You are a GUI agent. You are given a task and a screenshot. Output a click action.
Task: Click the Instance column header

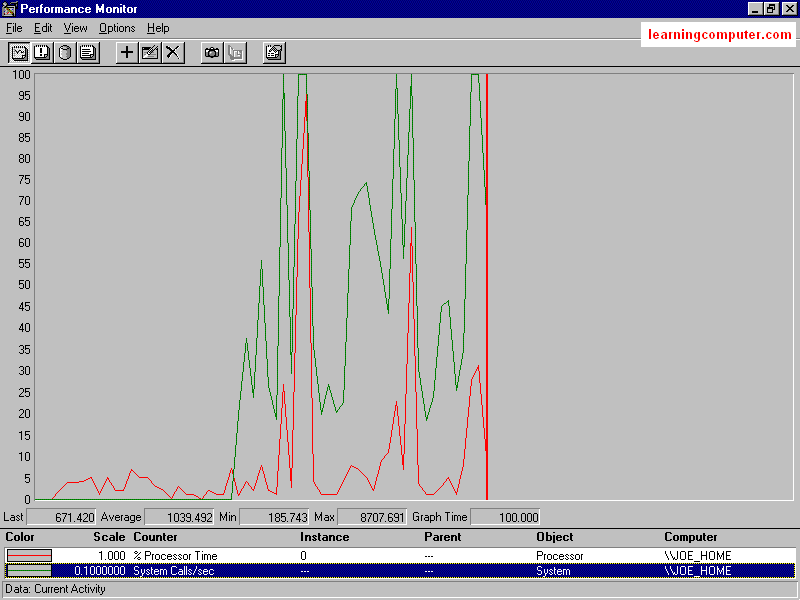tap(324, 537)
